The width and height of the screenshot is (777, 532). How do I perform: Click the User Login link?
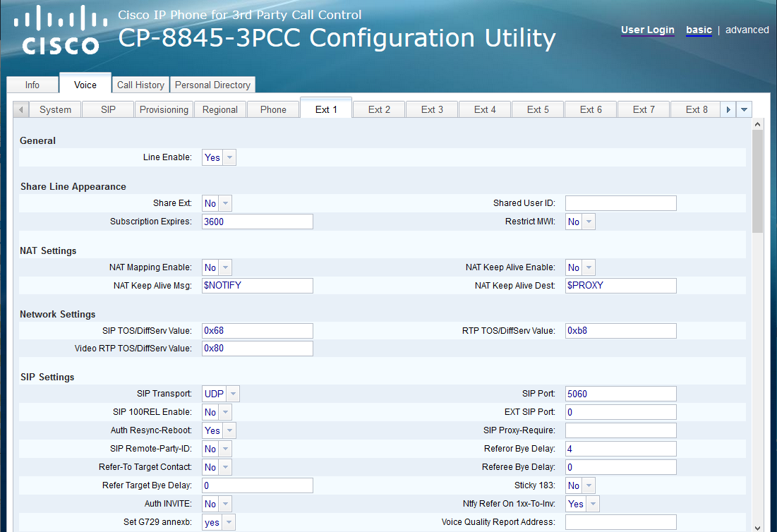pos(647,30)
